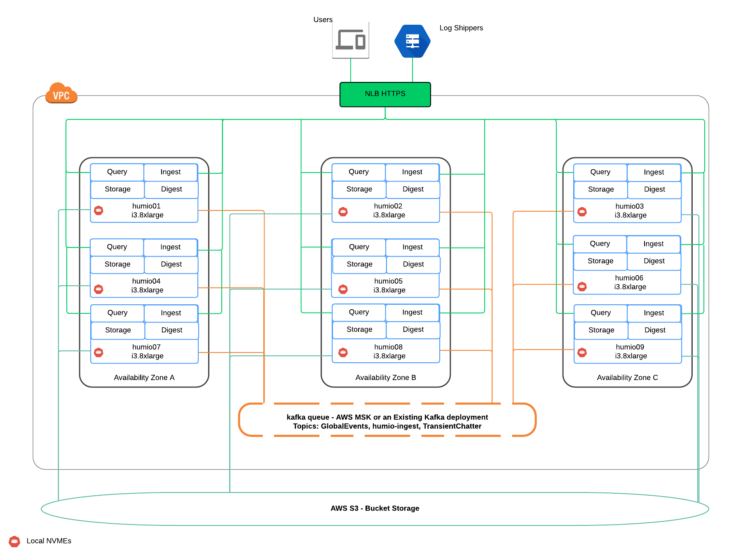743x560 pixels.
Task: Click the Digest box of humio01
Action: 171,189
